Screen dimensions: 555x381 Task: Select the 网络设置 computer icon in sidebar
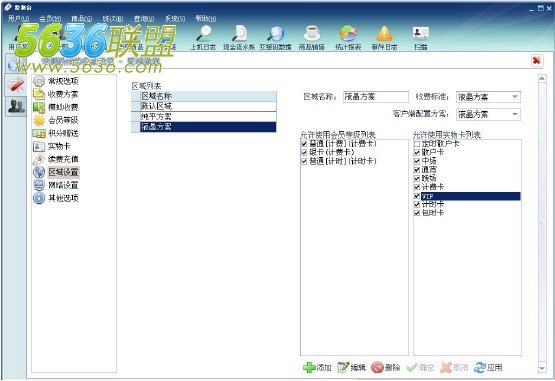[x=39, y=185]
